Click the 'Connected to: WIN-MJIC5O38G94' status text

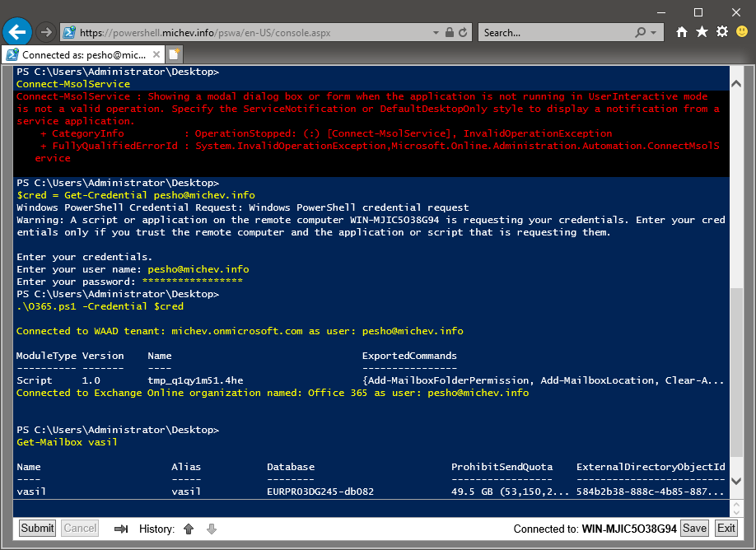pyautogui.click(x=595, y=529)
